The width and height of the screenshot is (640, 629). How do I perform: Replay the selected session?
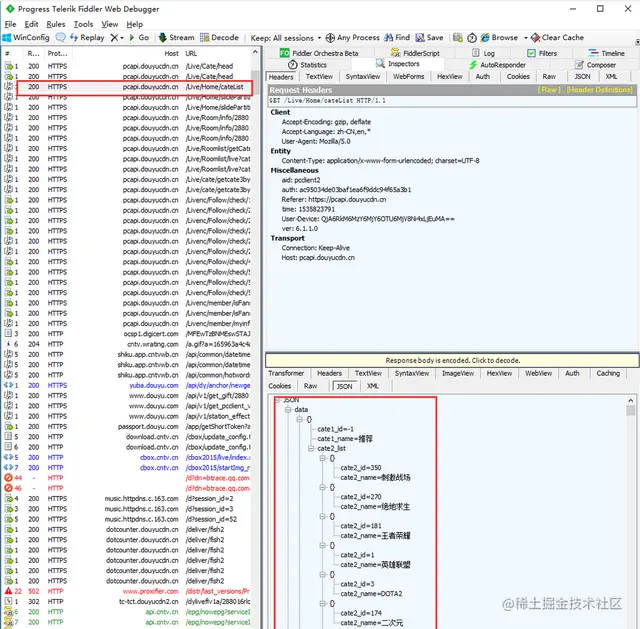87,38
